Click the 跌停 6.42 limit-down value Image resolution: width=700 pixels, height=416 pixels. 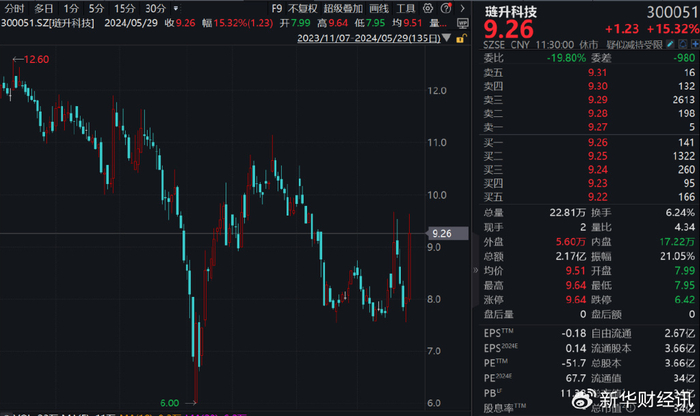pos(685,300)
